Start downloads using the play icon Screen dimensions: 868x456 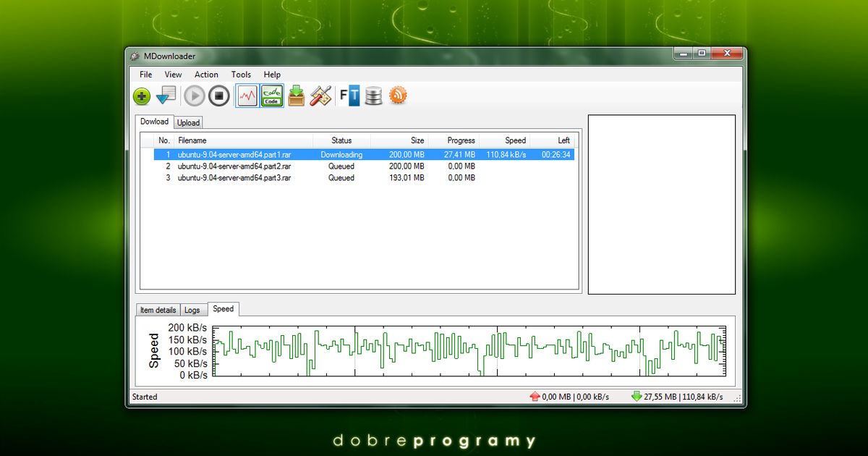(x=194, y=96)
